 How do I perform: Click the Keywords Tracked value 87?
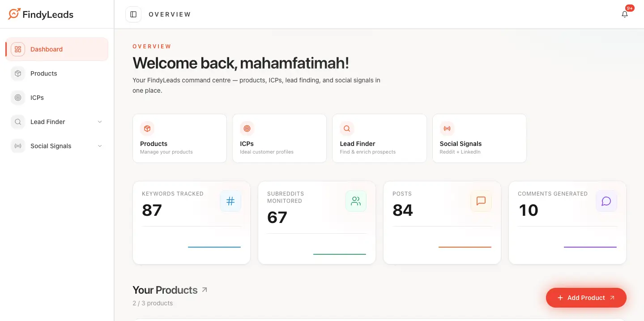[152, 210]
